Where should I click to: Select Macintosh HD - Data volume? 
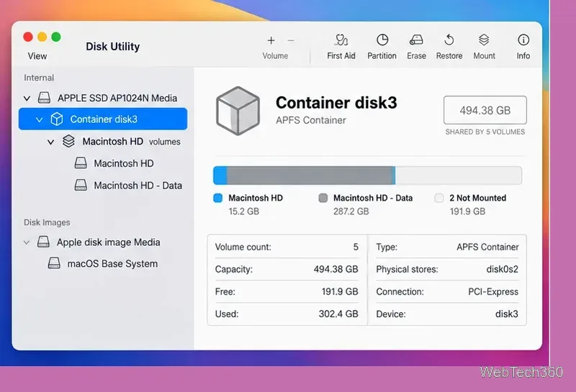138,186
